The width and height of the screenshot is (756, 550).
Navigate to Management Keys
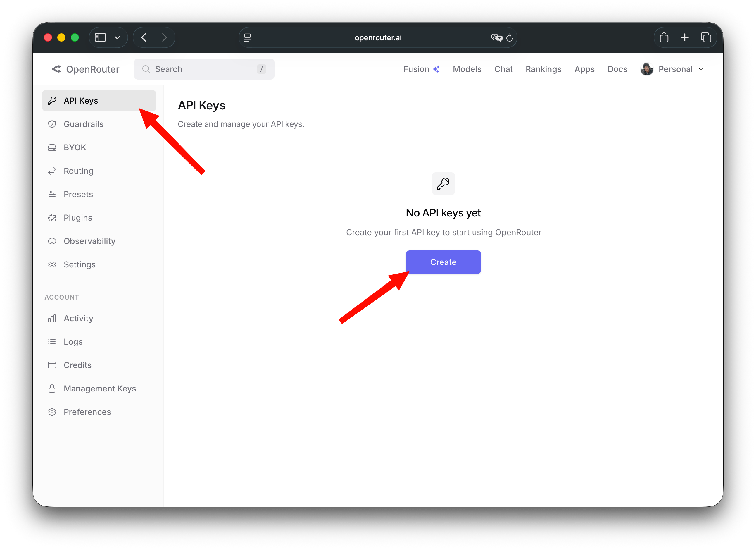[x=100, y=389]
